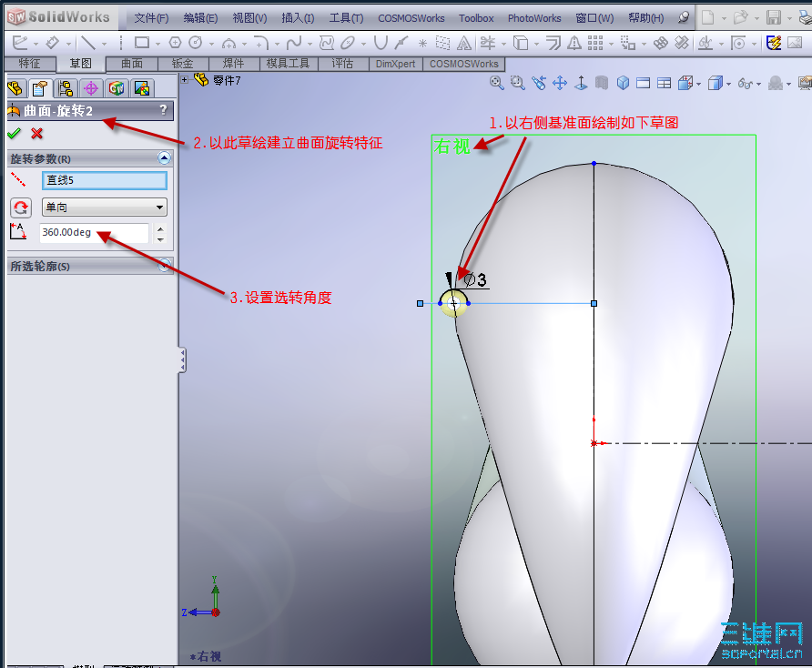Open the FeatureManager design tree tab

[x=15, y=88]
